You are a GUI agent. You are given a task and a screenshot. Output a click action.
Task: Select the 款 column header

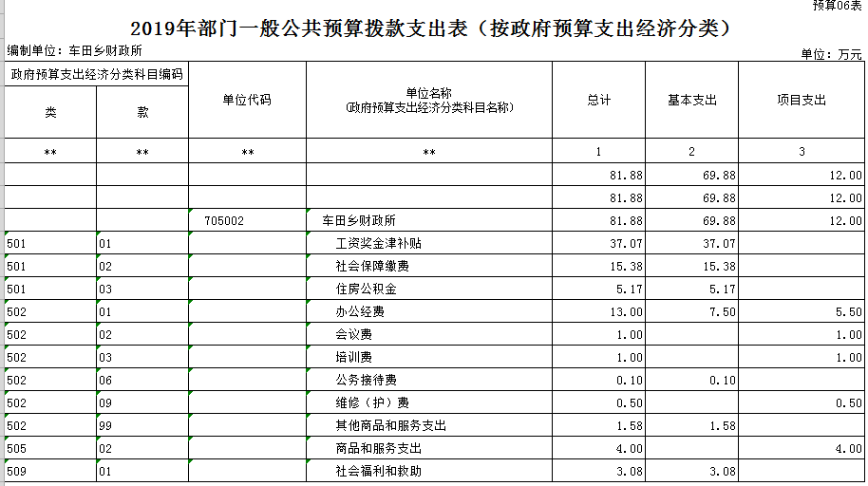[x=142, y=112]
